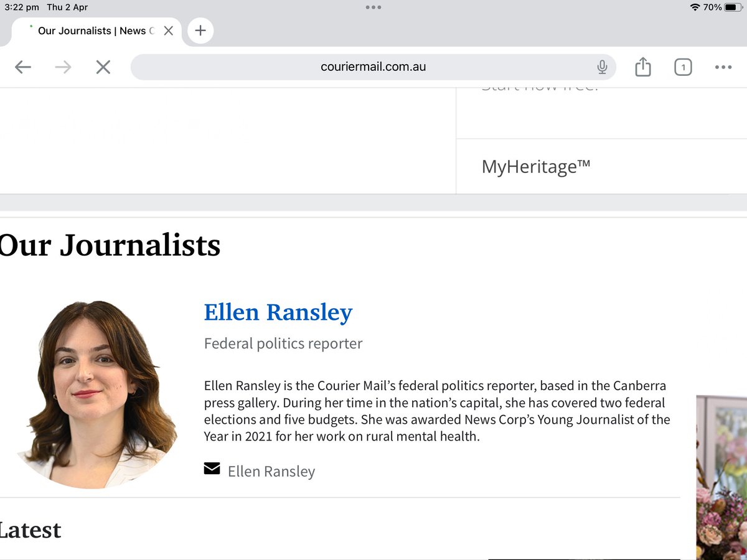Click the forward navigation arrow
Image resolution: width=747 pixels, height=560 pixels.
pyautogui.click(x=63, y=67)
